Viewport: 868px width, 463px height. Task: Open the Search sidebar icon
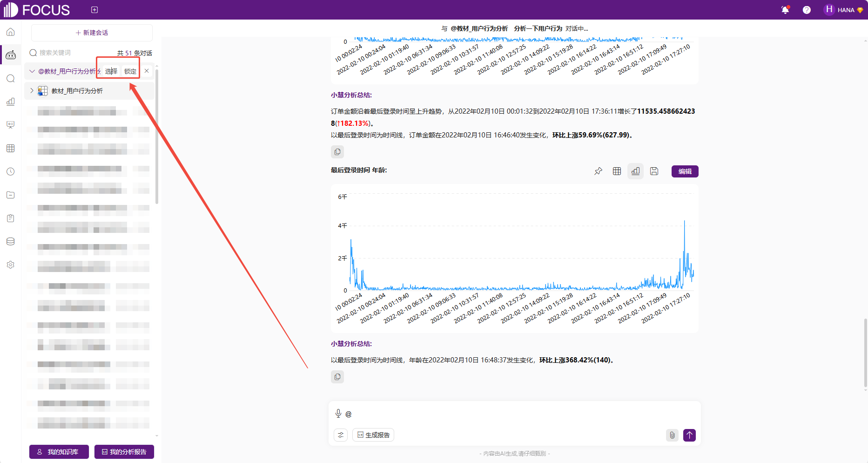[x=11, y=79]
